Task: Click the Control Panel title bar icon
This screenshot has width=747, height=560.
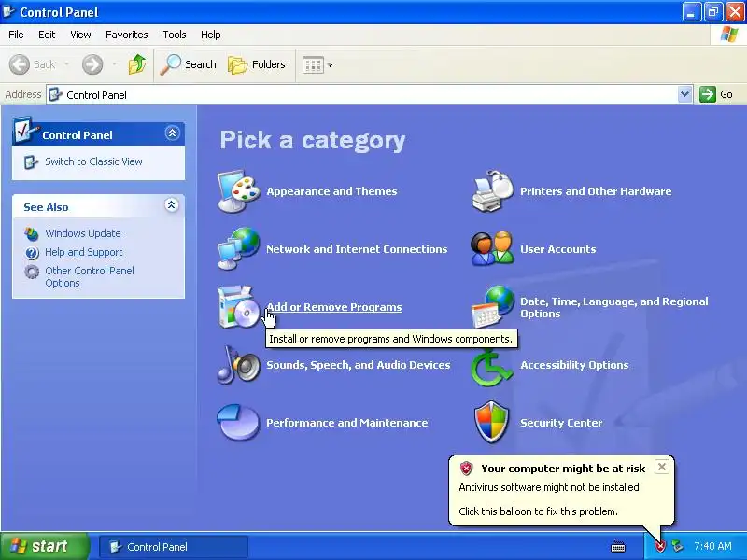Action: (x=8, y=11)
